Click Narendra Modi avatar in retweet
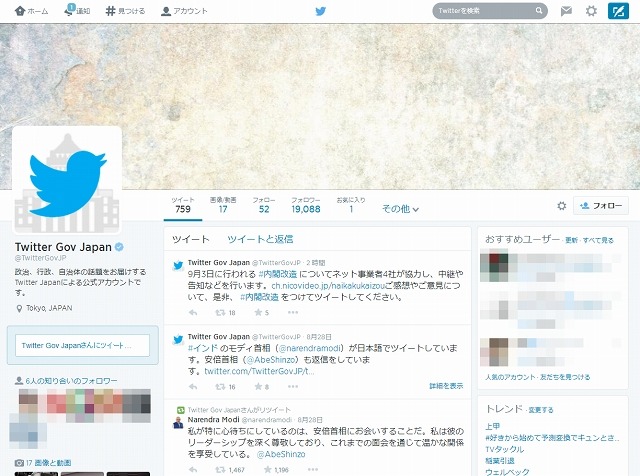This screenshot has width=640, height=476. (x=178, y=423)
